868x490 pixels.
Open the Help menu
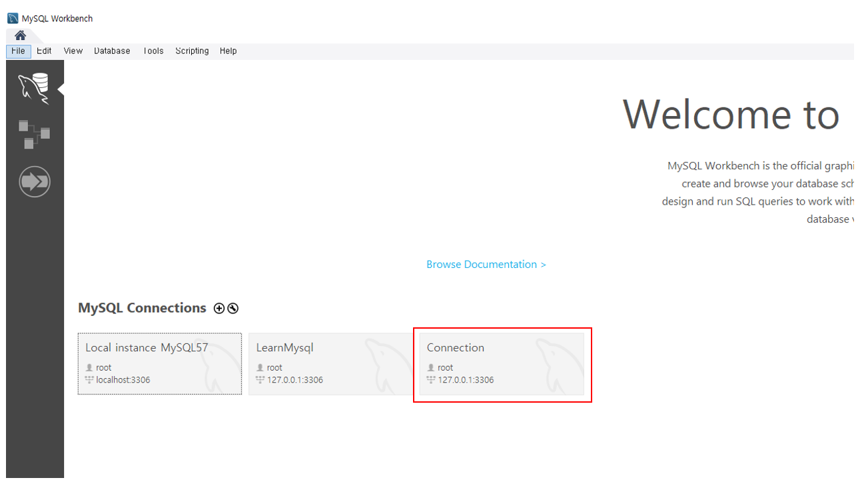coord(228,51)
